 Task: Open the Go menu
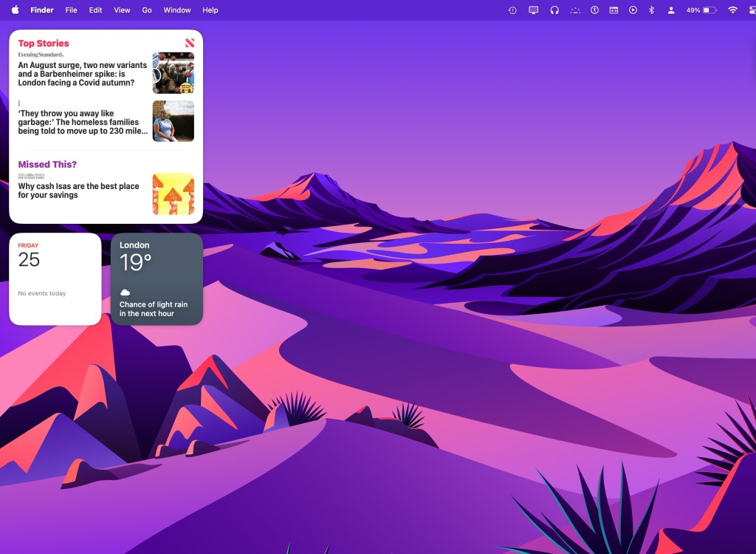147,10
